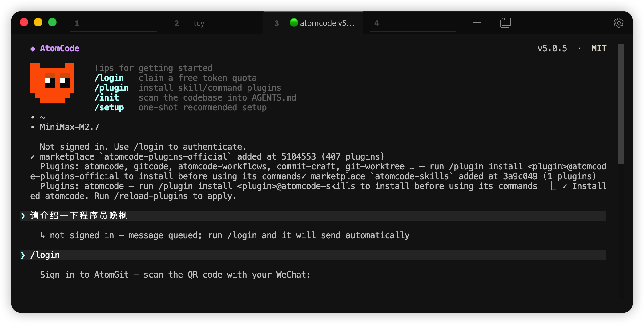Click the AtomCode orange fox mascot
Image resolution: width=644 pixels, height=324 pixels.
coord(52,83)
